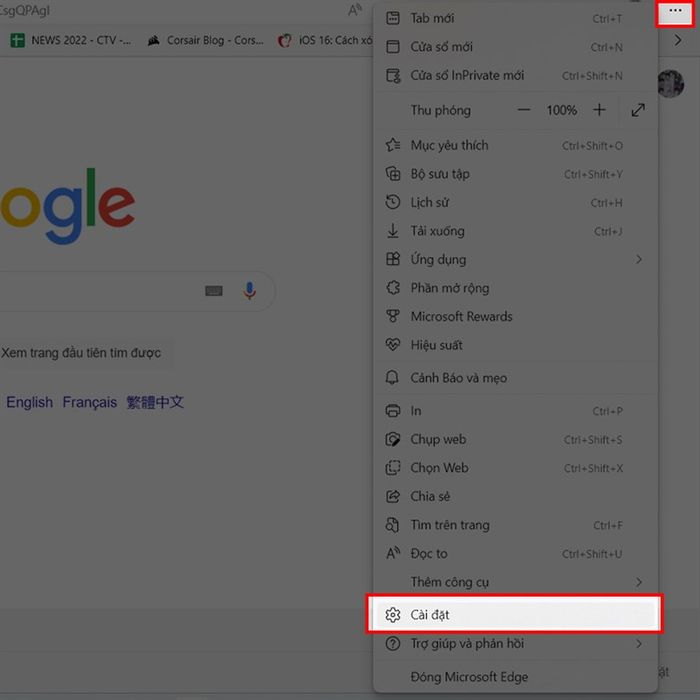Click the Ctrl+Shift+O shortcut text
Screen dimensions: 700x700
tap(592, 146)
